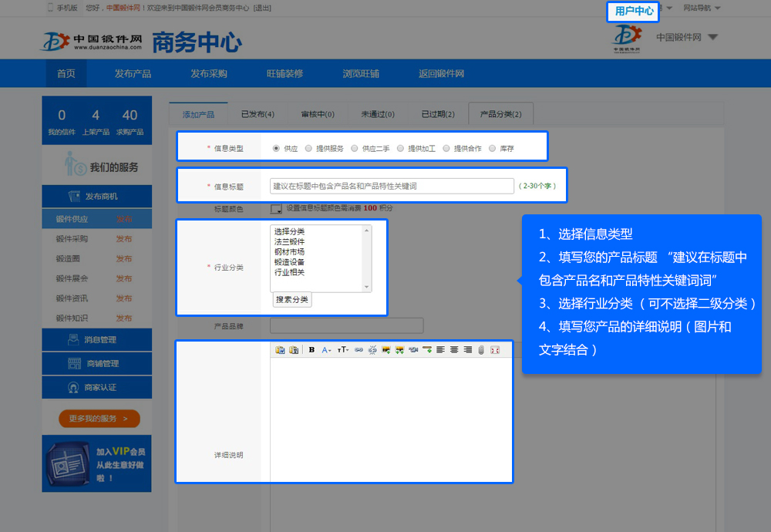Click the first paste icon in editor

pos(280,350)
